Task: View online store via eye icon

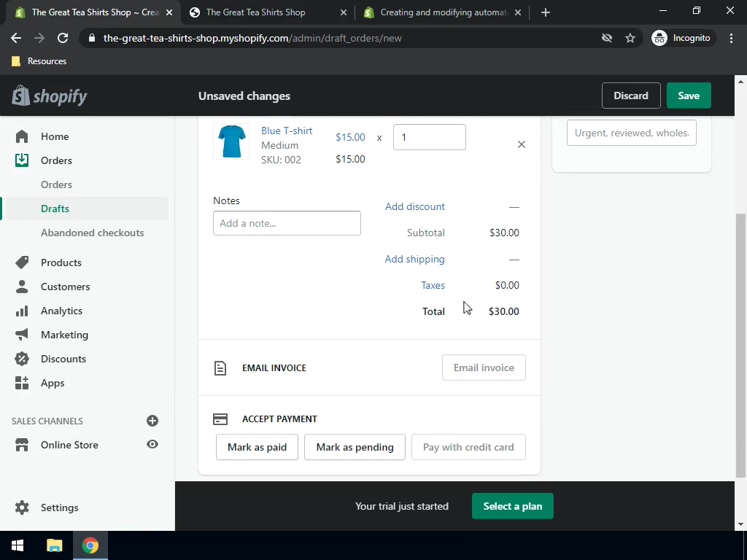Action: [152, 444]
